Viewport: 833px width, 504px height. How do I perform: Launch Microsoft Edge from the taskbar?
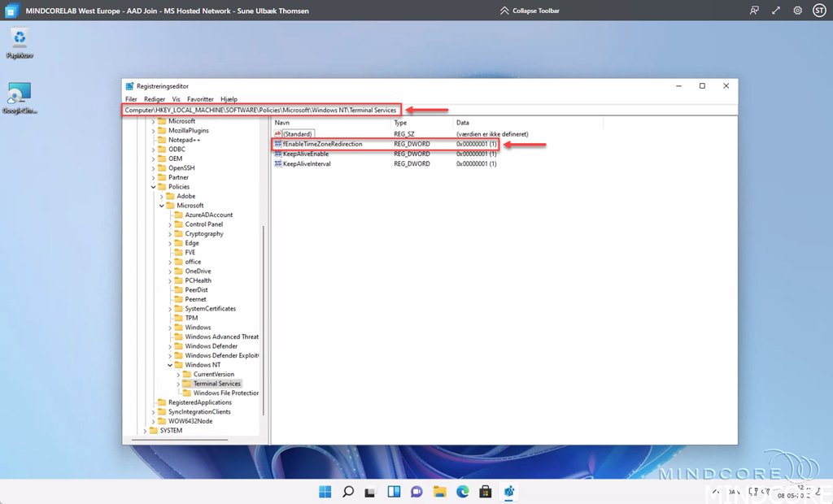coord(463,492)
